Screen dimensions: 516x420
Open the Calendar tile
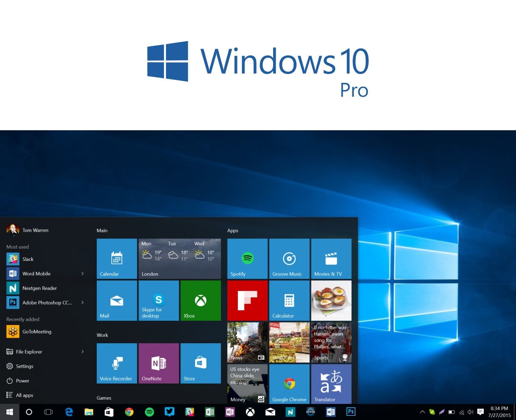[117, 258]
